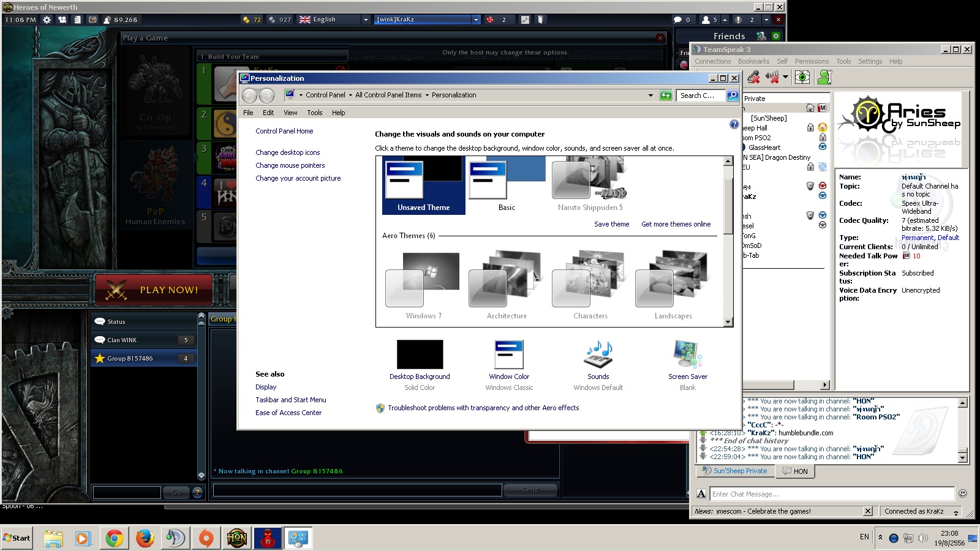Focus the TeamSpeak chat message field

pyautogui.click(x=832, y=494)
